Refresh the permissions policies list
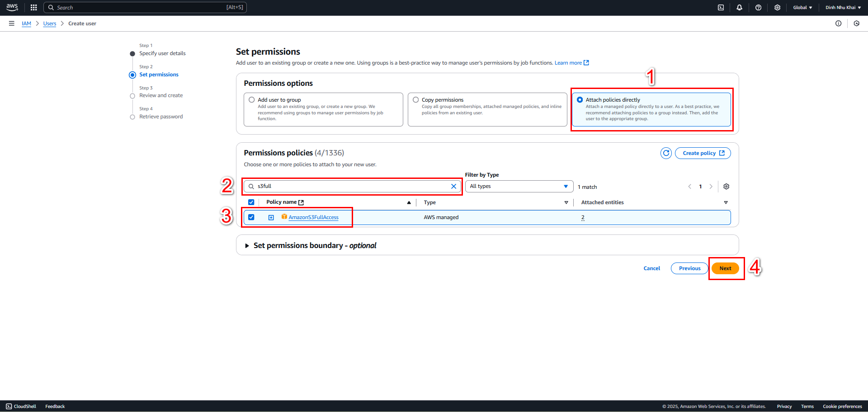The width and height of the screenshot is (868, 412). point(666,153)
